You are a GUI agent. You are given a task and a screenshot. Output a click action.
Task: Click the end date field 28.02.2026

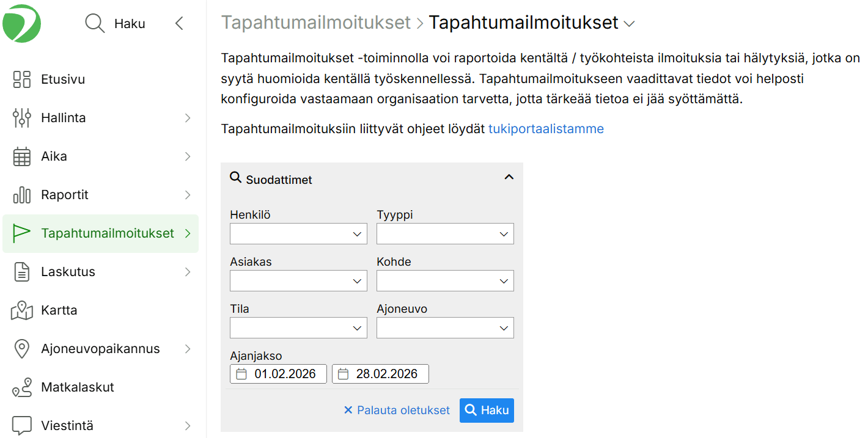[x=386, y=374]
